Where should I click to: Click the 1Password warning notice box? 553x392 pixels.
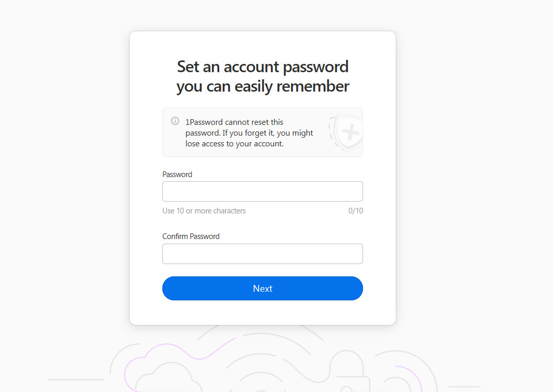click(262, 132)
